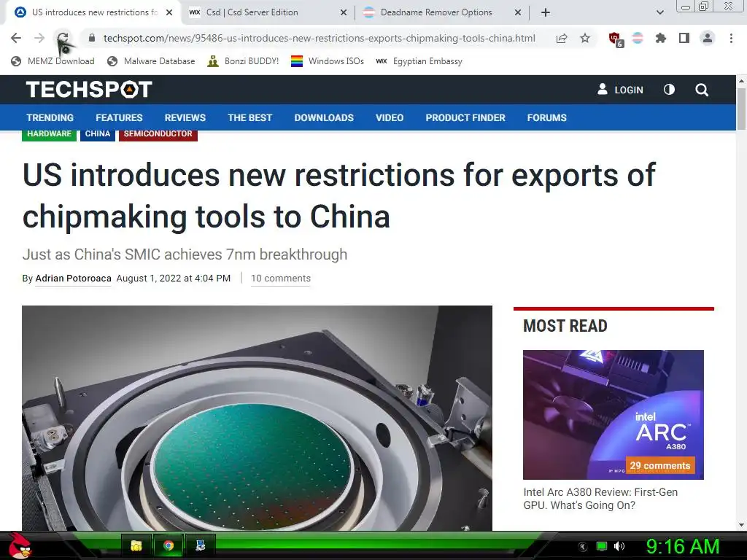Expand the hidden system tray icons

pos(583,546)
